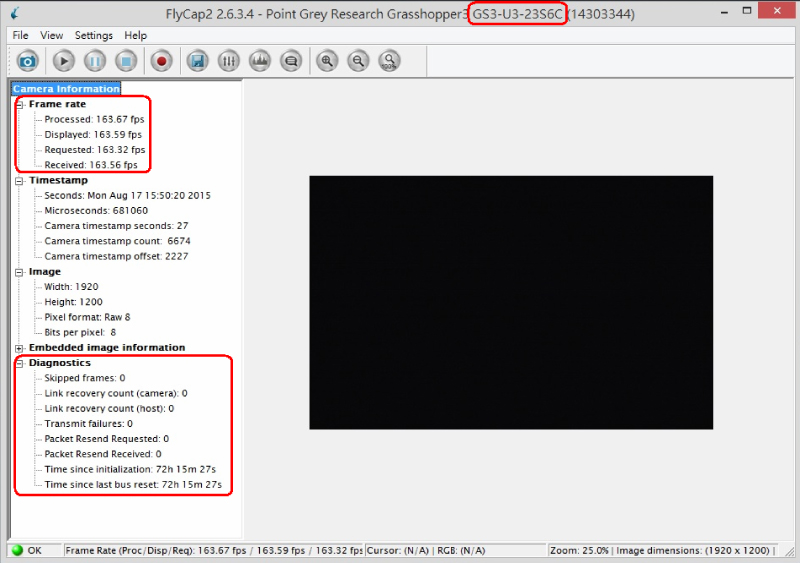
Task: Collapse the Frame rate tree section
Action: [x=19, y=104]
